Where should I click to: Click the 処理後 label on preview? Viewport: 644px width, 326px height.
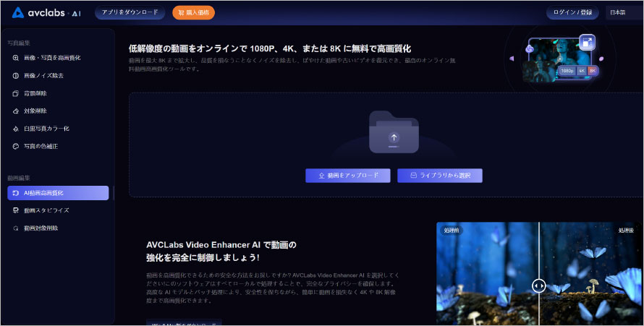(626, 231)
